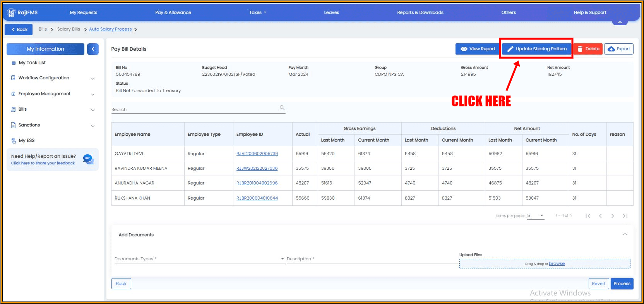644x304 pixels.
Task: Click the drag and drop upload area
Action: pyautogui.click(x=545, y=264)
